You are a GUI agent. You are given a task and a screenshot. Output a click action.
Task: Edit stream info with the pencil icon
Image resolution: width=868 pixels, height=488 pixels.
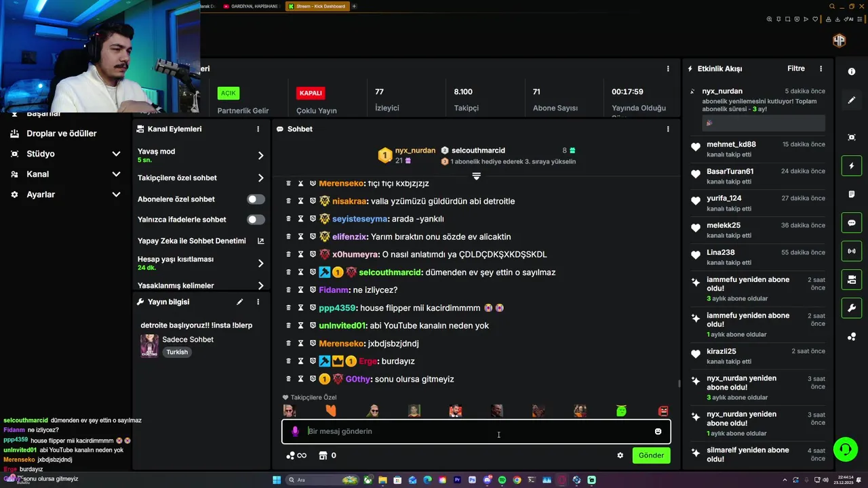[x=239, y=302]
